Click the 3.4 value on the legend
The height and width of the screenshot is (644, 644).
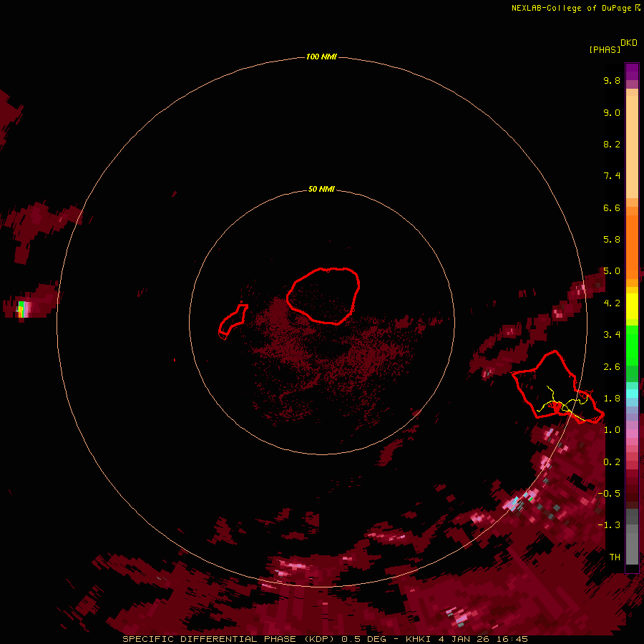[612, 335]
